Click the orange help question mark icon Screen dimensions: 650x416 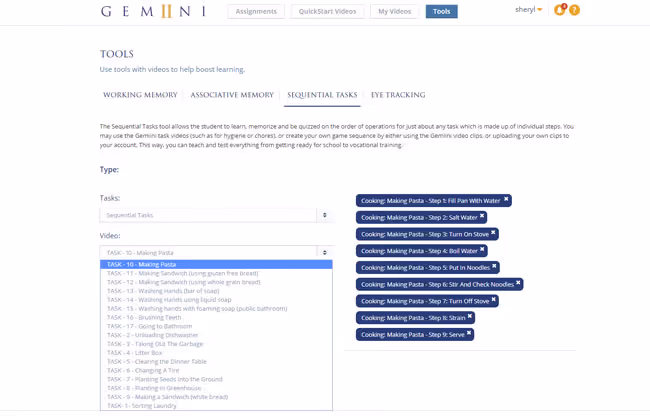(x=574, y=10)
